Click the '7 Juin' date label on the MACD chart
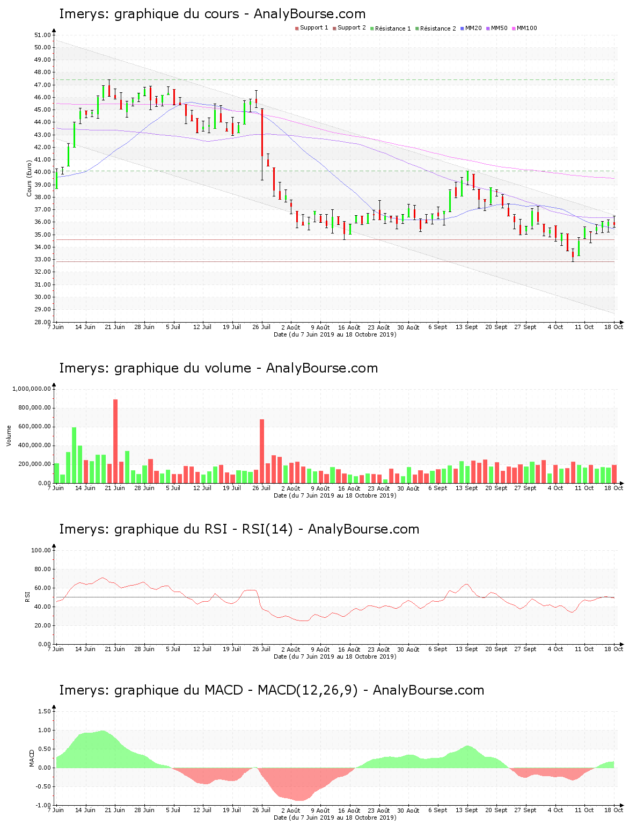 click(55, 810)
